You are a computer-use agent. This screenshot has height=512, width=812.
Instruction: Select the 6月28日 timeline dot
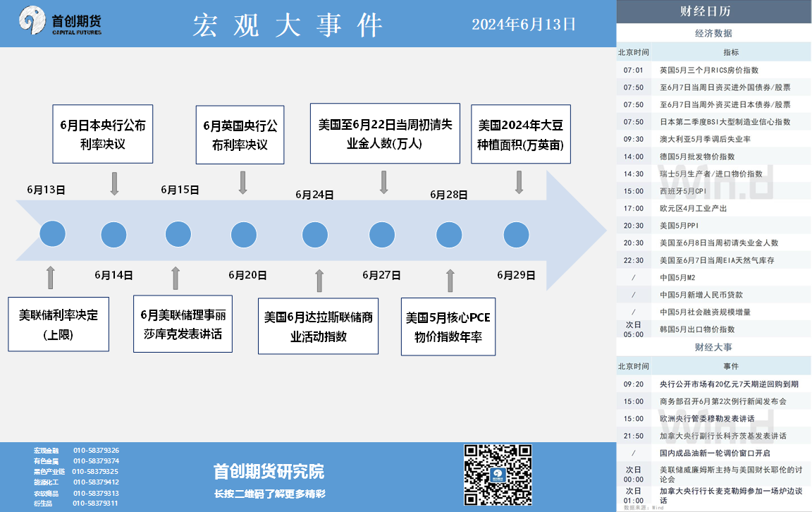(x=449, y=235)
